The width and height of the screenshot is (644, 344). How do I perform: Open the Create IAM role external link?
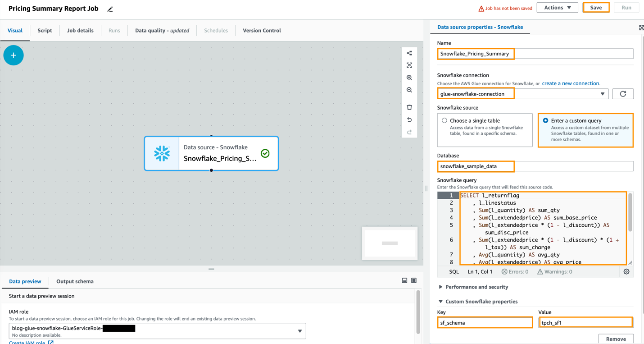click(31, 342)
